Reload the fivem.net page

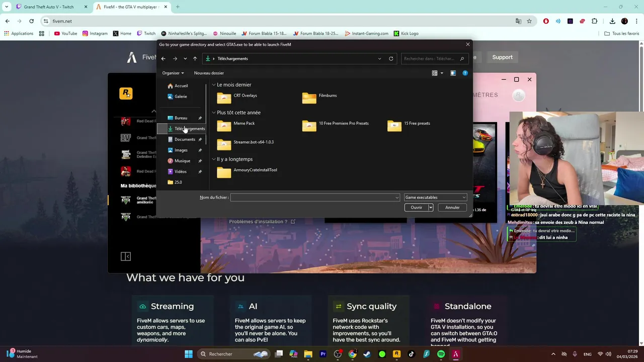coord(31,21)
